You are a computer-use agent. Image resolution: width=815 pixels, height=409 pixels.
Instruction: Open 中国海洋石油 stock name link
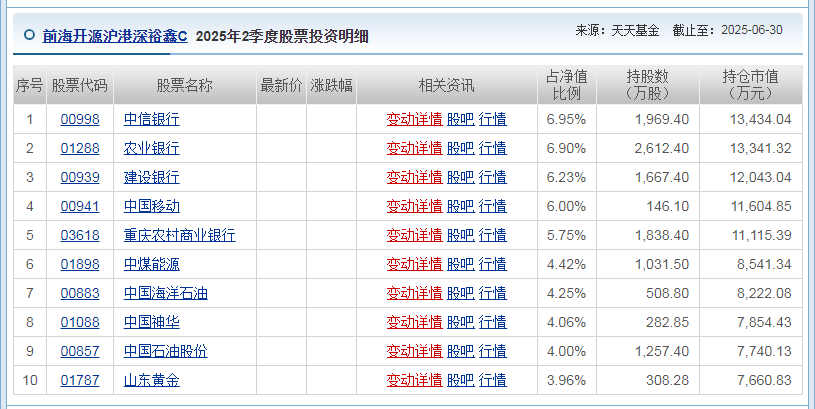pos(166,294)
